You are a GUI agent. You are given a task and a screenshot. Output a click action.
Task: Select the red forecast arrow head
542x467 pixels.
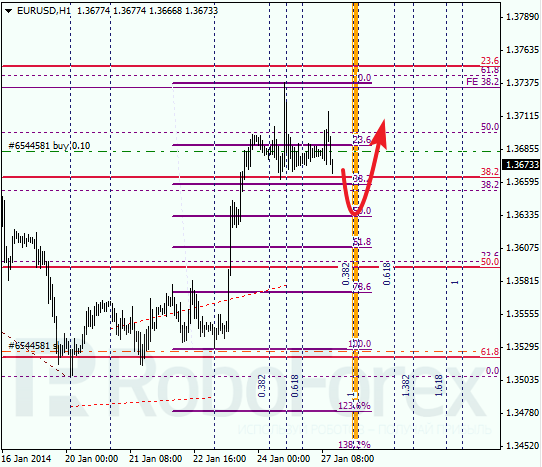click(x=381, y=133)
